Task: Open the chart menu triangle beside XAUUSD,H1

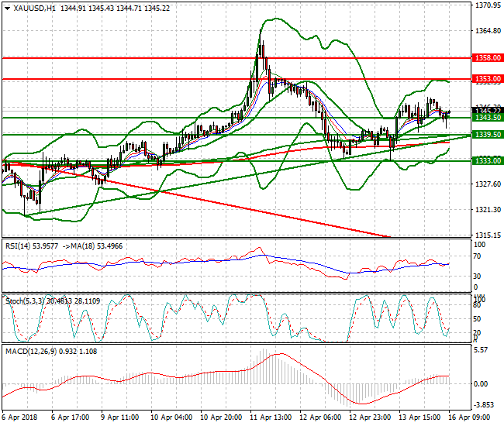Action: pyautogui.click(x=7, y=9)
